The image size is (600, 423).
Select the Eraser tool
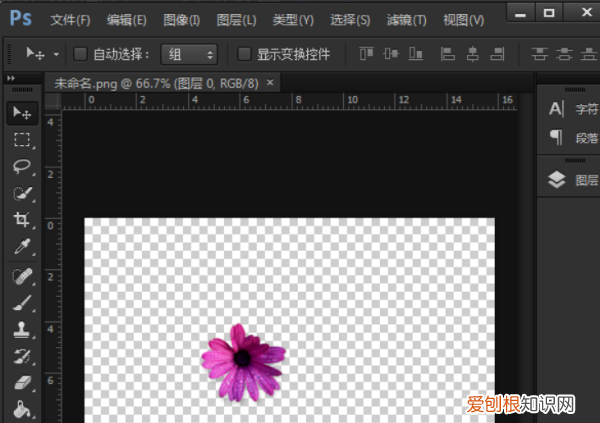[22, 382]
